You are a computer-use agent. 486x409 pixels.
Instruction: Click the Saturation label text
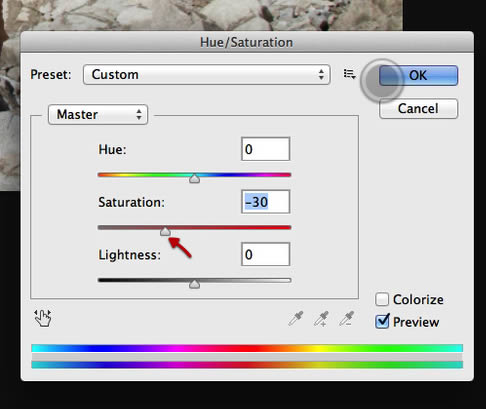point(131,202)
